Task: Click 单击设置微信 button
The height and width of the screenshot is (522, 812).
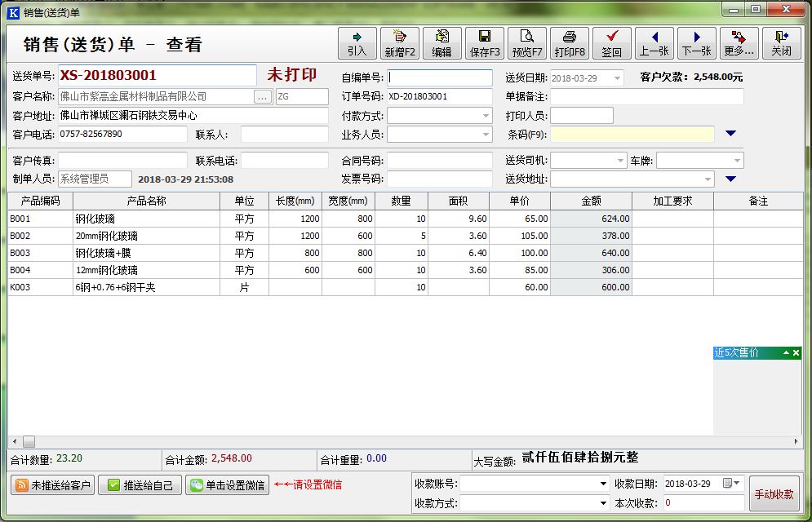Action: click(227, 485)
